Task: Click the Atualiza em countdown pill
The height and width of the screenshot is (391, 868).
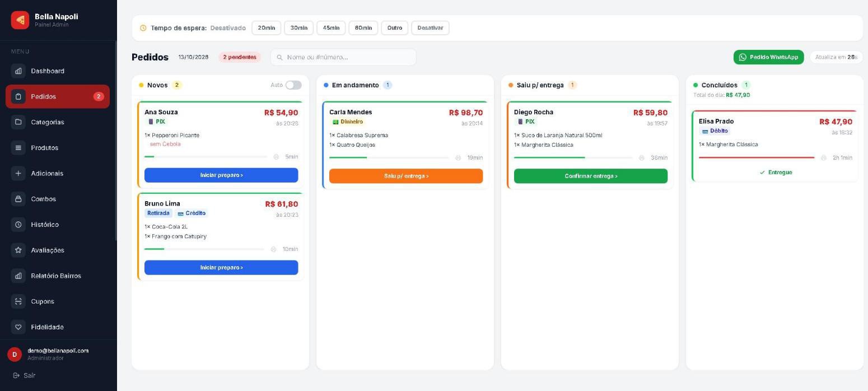Action: pyautogui.click(x=836, y=57)
